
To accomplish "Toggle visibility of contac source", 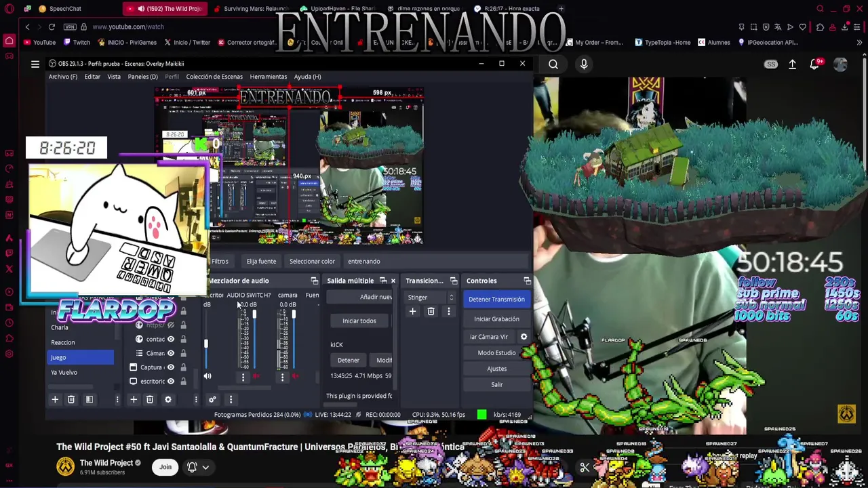I will pos(171,339).
